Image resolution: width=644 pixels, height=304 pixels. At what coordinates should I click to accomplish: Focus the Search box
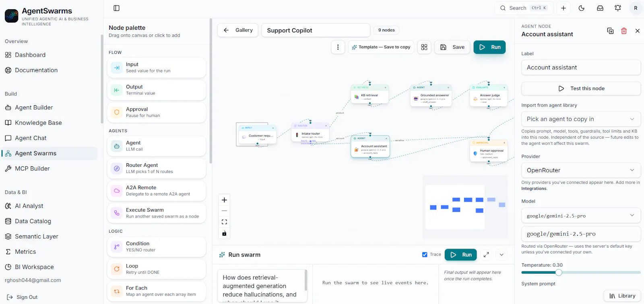tap(524, 8)
